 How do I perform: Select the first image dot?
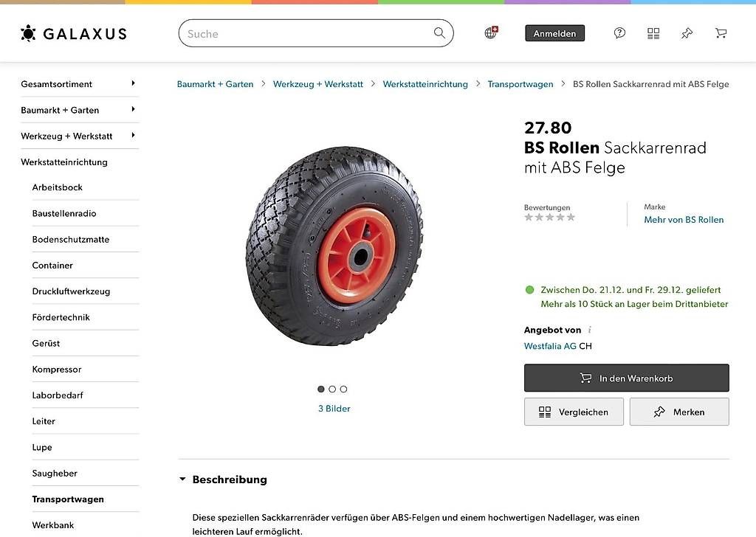coord(321,389)
